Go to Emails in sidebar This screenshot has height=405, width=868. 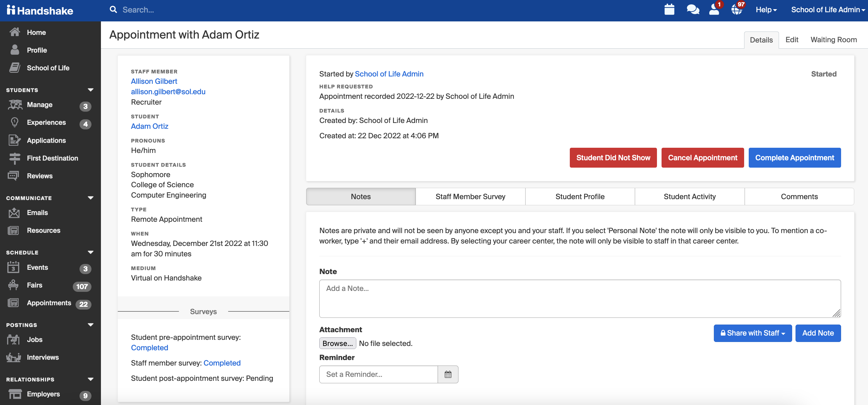(37, 213)
